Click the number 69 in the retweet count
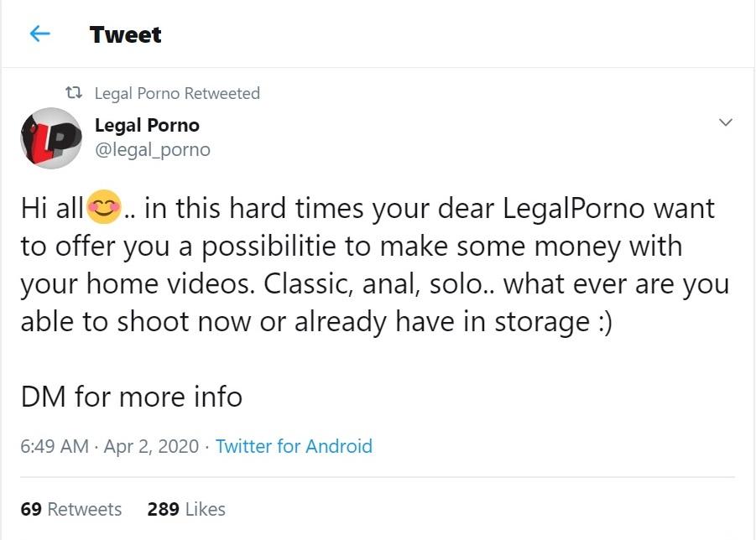756x540 pixels. pyautogui.click(x=31, y=509)
